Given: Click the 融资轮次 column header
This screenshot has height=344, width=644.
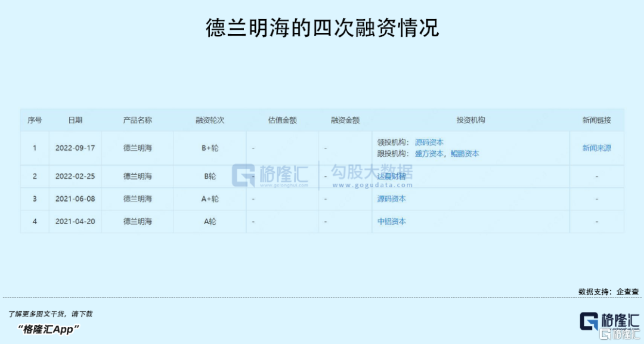Looking at the screenshot, I should 210,120.
